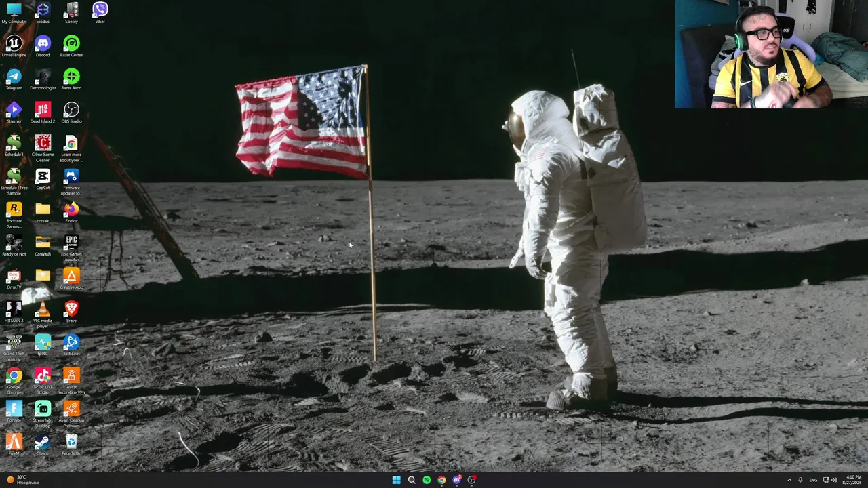
Task: Click the microphone tray icon
Action: coord(800,480)
